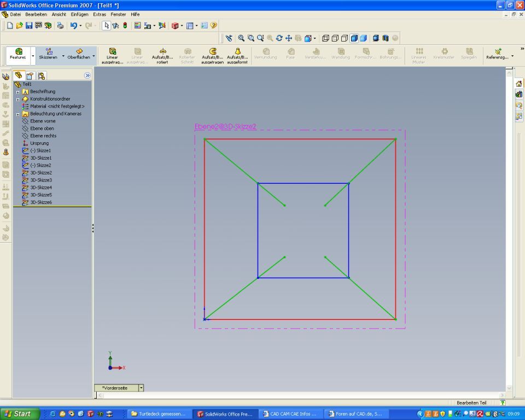
Task: Expand the Beleuchtung und Kameras node
Action: (x=17, y=114)
